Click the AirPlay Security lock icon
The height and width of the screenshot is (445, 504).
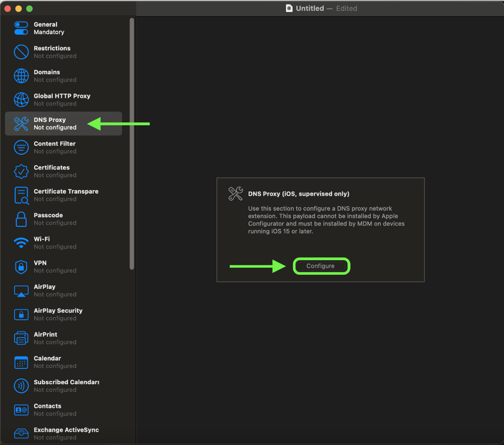coord(21,314)
